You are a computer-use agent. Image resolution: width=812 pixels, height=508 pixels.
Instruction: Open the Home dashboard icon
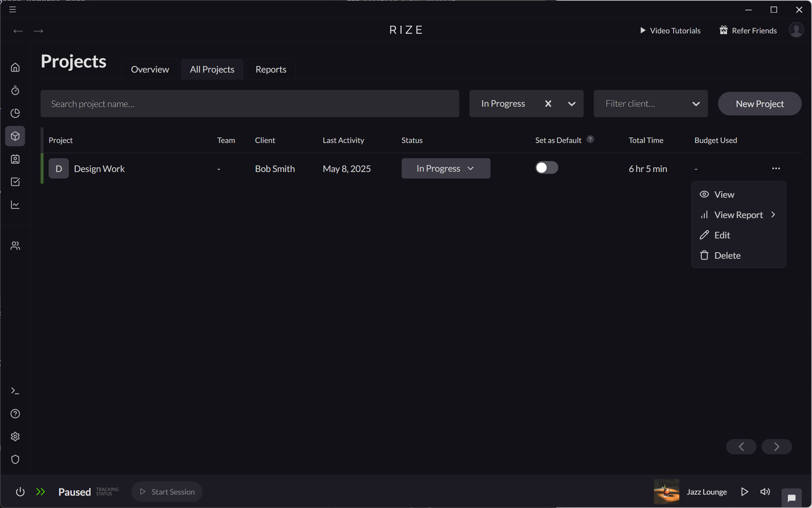tap(15, 67)
